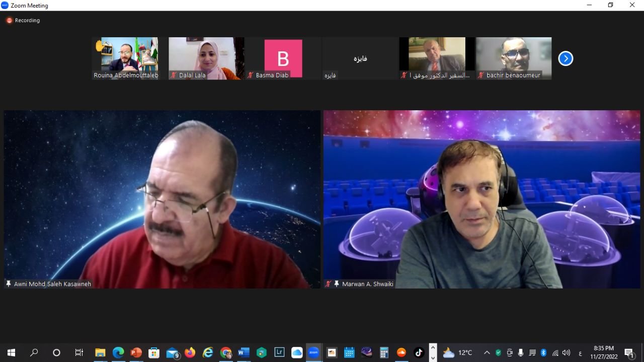The width and height of the screenshot is (644, 362).
Task: Switch to Google Chrome on the taskbar
Action: tap(226, 352)
